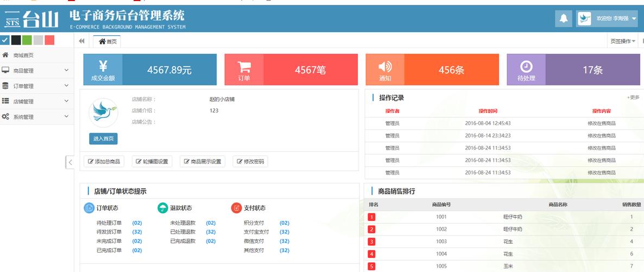Image resolution: width=644 pixels, height=272 pixels.
Task: Open the 已处理退款 (32) count link
Action: pyautogui.click(x=211, y=232)
